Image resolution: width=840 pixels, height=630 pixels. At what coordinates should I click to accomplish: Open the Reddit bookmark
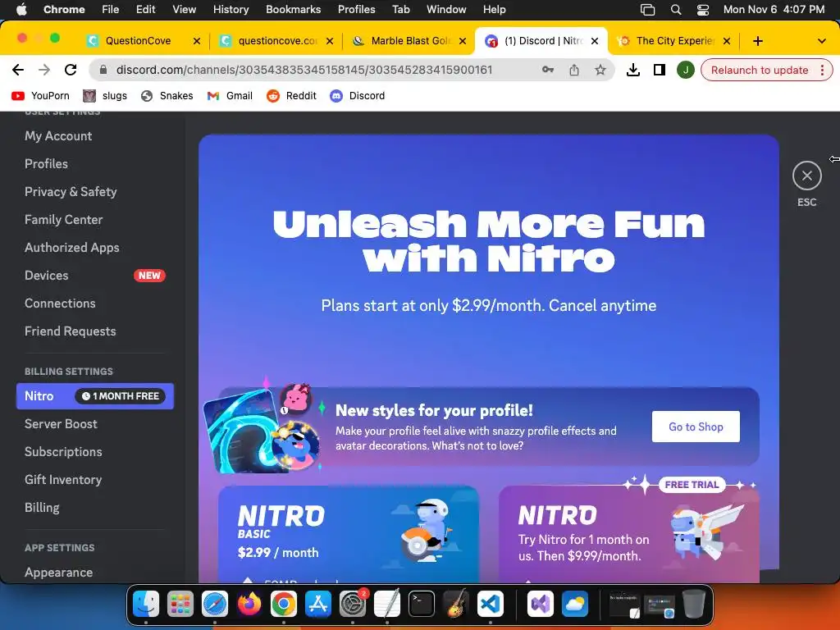coord(292,96)
